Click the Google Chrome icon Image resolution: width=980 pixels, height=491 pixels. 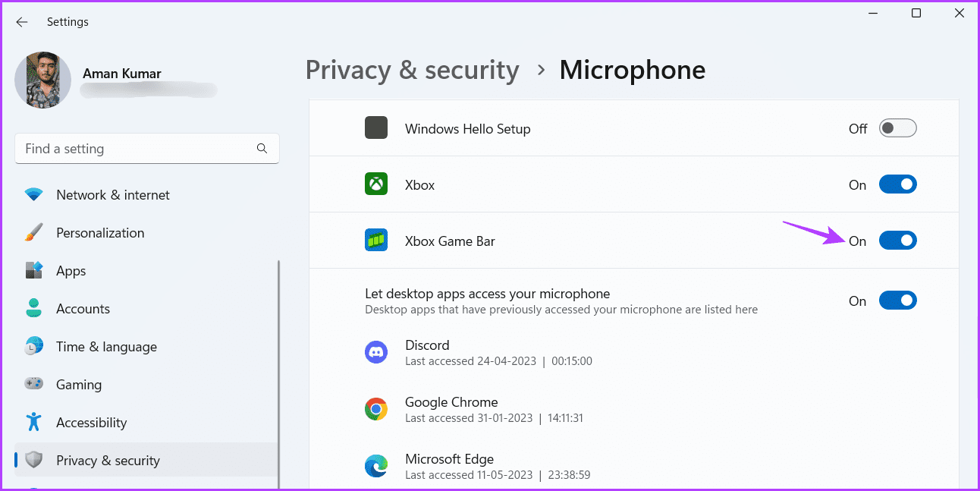pos(376,410)
